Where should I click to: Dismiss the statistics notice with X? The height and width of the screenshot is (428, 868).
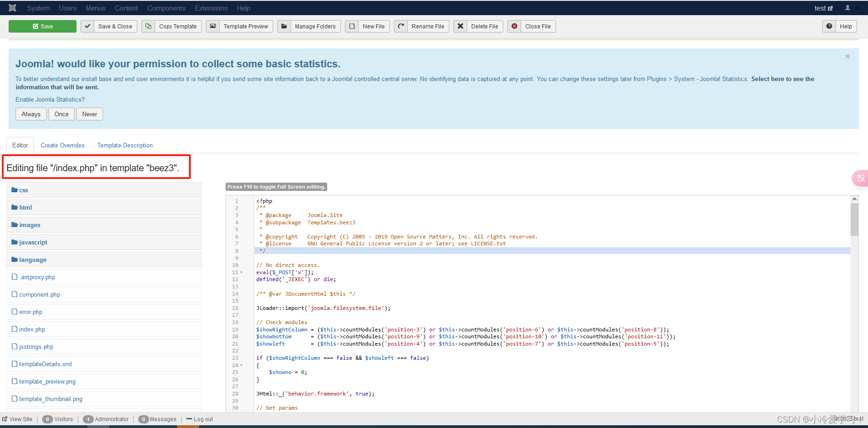click(847, 56)
